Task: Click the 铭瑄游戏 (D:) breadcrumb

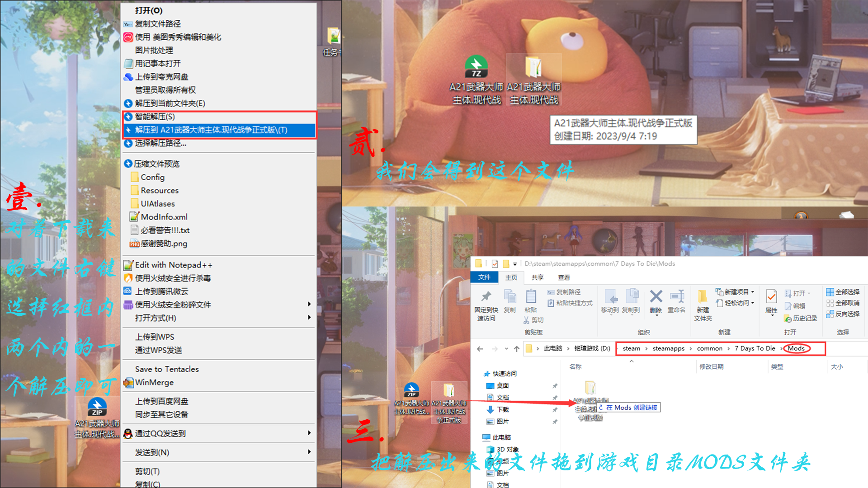Action: click(x=592, y=348)
